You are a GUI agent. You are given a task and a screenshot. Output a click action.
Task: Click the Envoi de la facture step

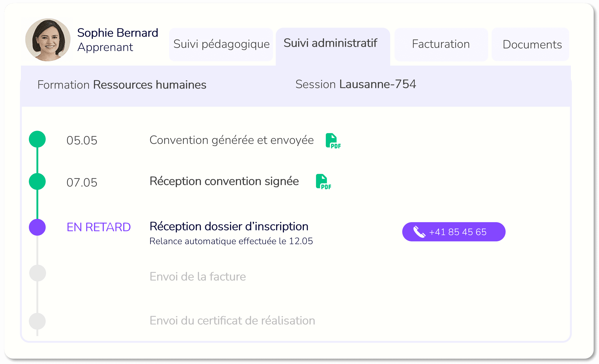197,277
